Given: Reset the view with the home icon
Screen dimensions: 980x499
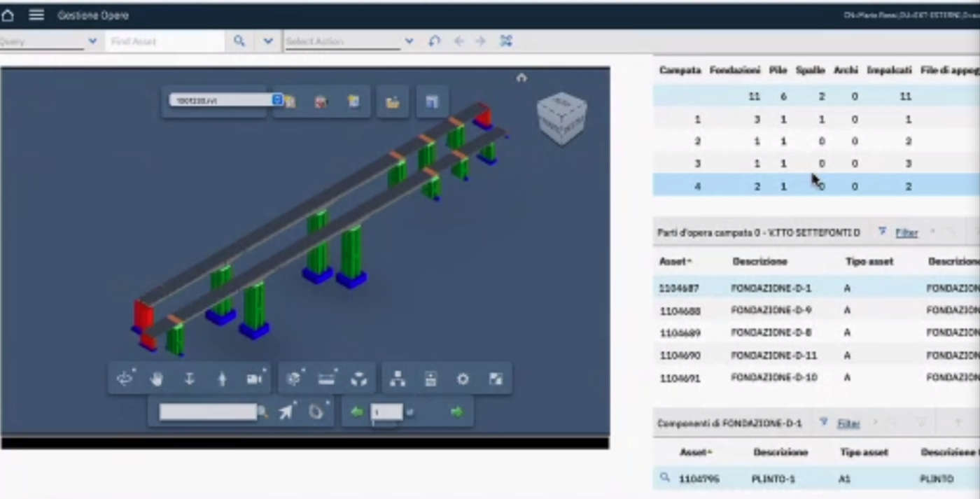Looking at the screenshot, I should point(521,78).
